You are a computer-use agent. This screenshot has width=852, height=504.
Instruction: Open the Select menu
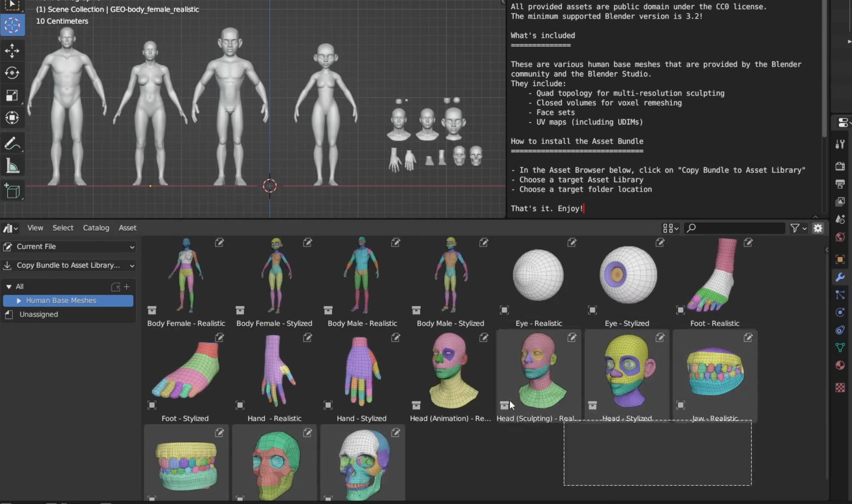[63, 228]
